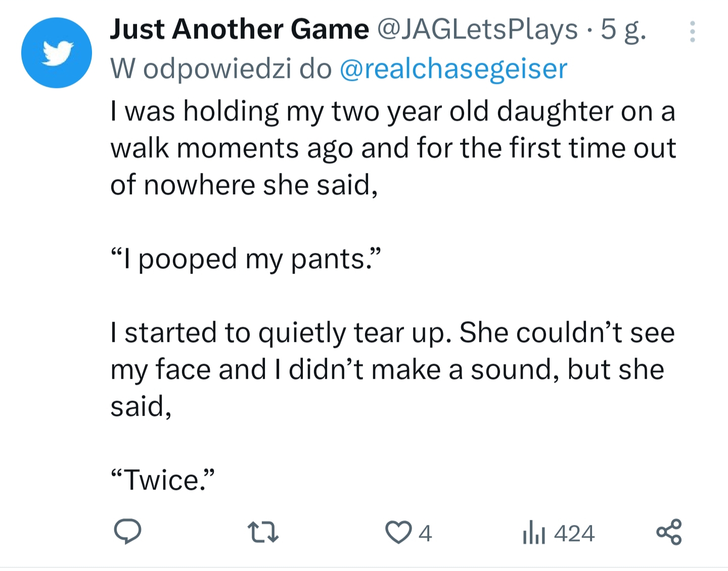The height and width of the screenshot is (571, 728).
Task: Retweet the post using the arrows icon
Action: click(x=263, y=533)
